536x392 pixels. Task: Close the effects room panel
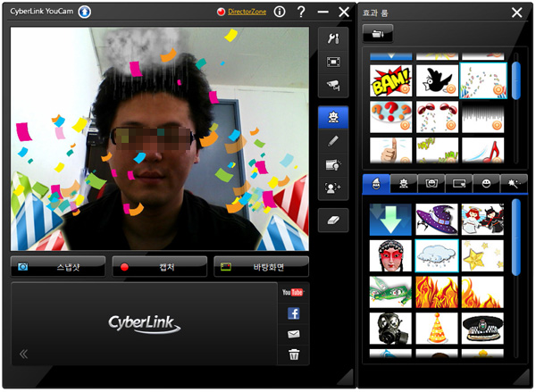click(516, 13)
